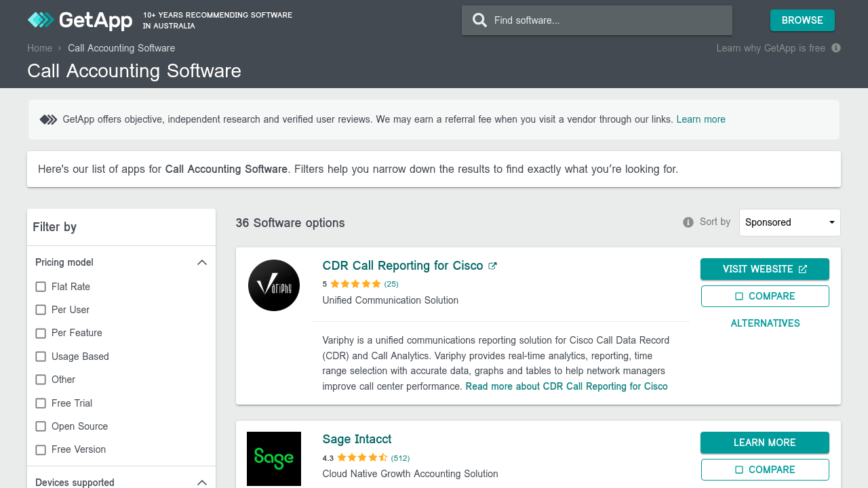The width and height of the screenshot is (868, 488).
Task: Click the search magnifier icon
Action: (x=479, y=20)
